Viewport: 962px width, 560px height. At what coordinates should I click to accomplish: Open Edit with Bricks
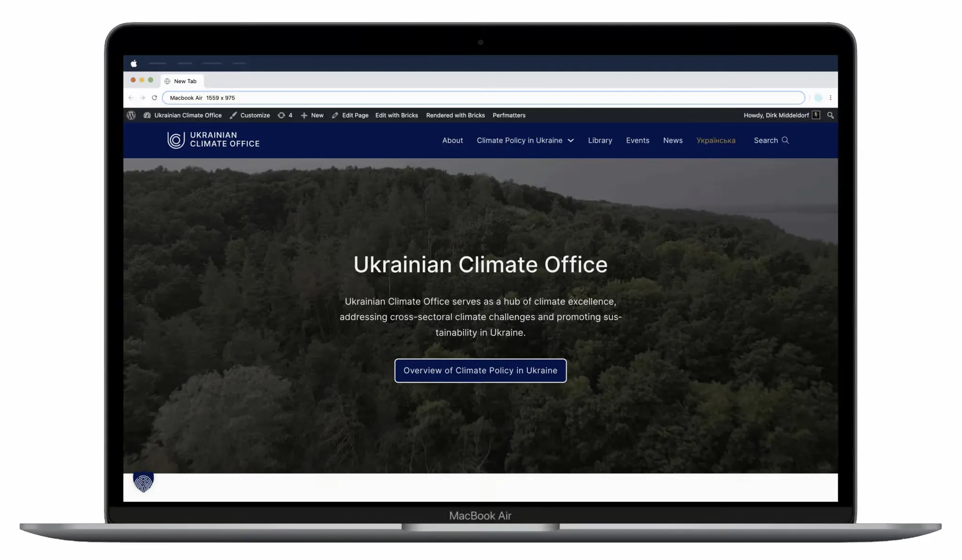click(396, 115)
